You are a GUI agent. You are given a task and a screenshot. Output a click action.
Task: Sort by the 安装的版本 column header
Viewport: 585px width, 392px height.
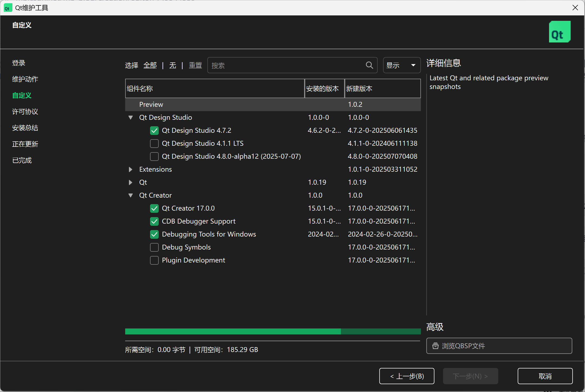click(324, 88)
